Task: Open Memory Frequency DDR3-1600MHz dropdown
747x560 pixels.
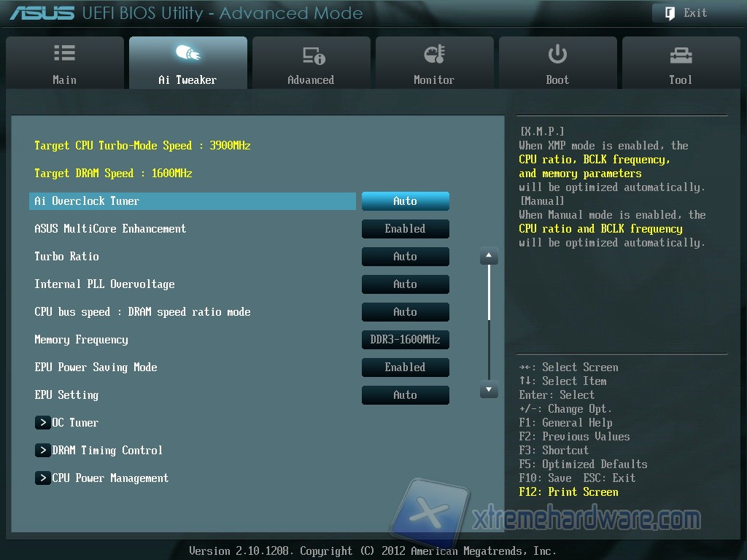Action: 405,340
